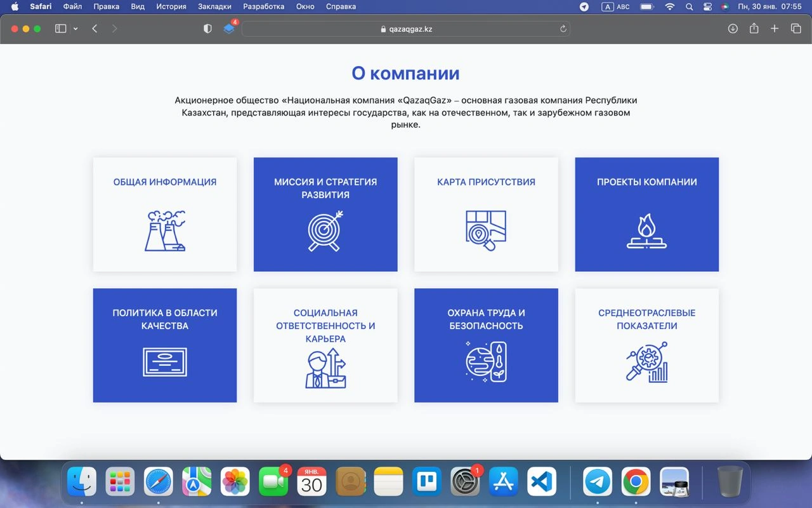Screen dimensions: 812x508
Task: Click the certificate icon under Политика в области качества
Action: 165,362
